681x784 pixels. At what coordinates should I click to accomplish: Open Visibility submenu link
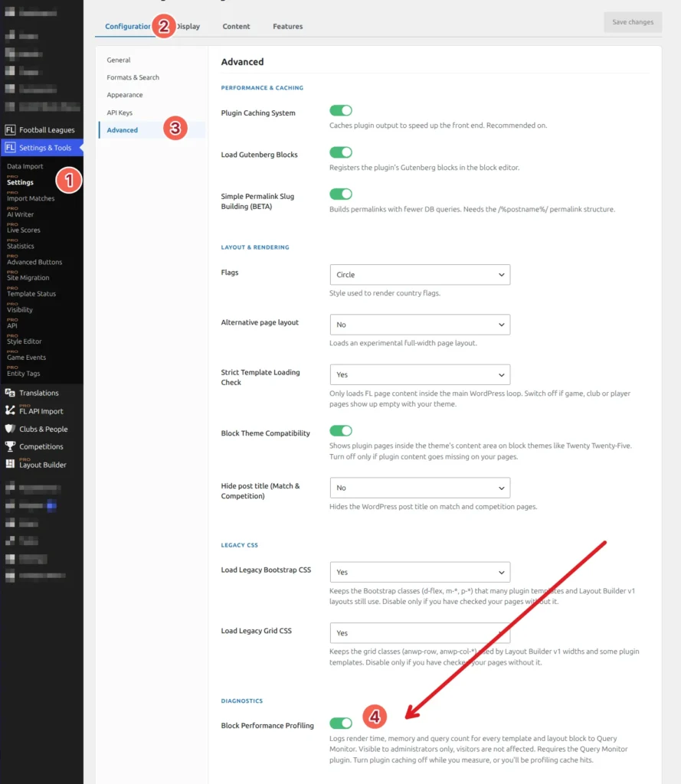(x=19, y=309)
